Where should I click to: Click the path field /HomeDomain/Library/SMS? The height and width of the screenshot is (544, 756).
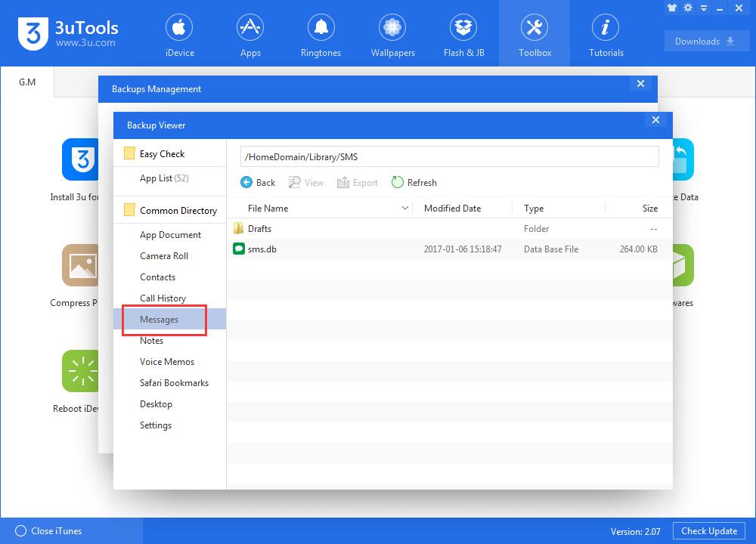tap(449, 156)
